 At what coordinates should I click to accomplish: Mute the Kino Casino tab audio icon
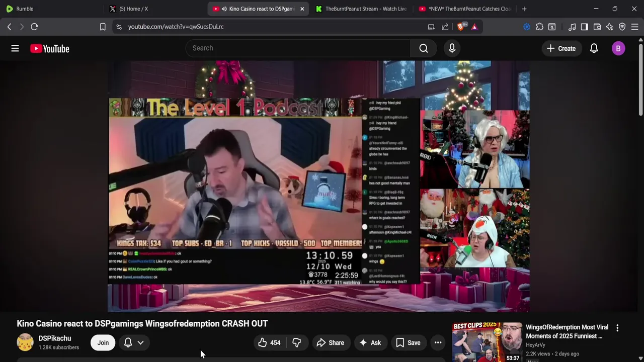(x=224, y=9)
